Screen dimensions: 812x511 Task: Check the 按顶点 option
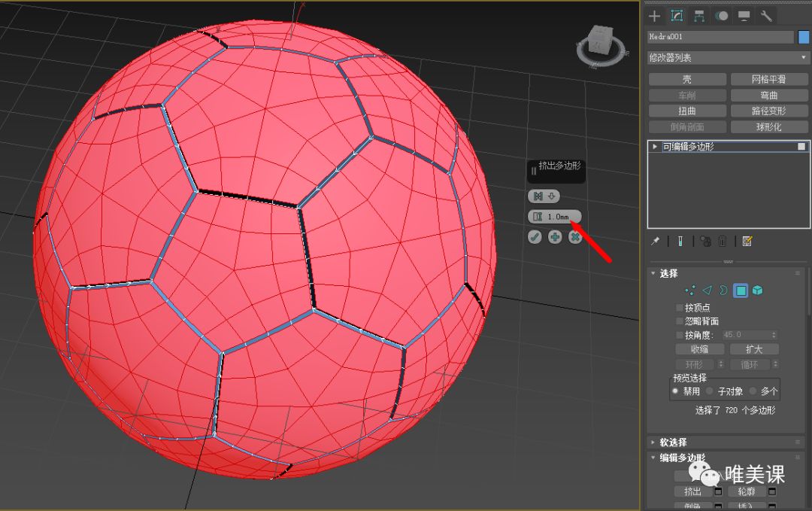680,307
